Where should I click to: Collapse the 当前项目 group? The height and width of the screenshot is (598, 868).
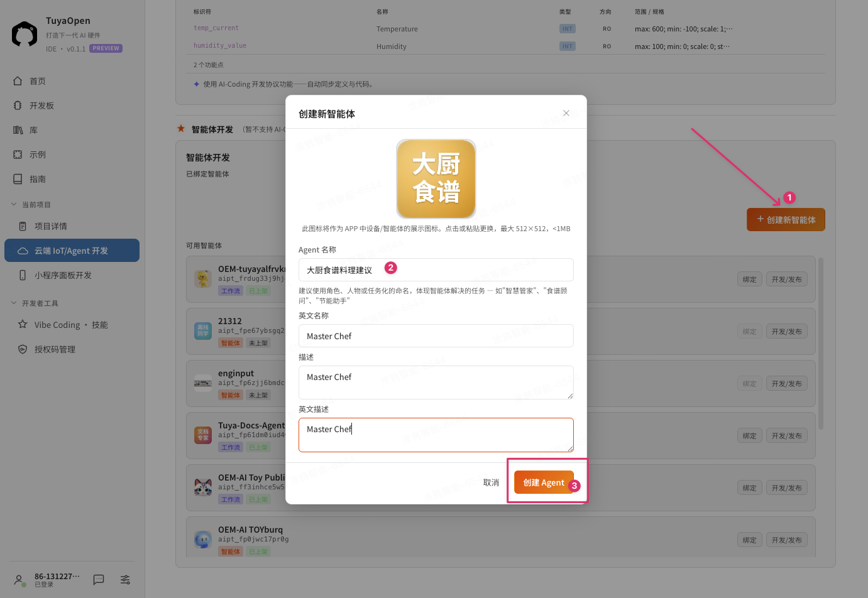31,205
